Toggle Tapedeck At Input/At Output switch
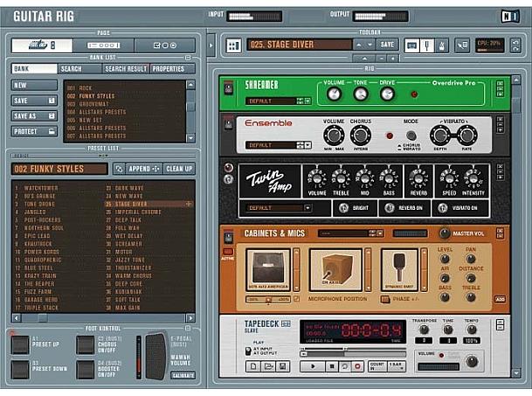Screen dimensions: 532x396 [248, 351]
